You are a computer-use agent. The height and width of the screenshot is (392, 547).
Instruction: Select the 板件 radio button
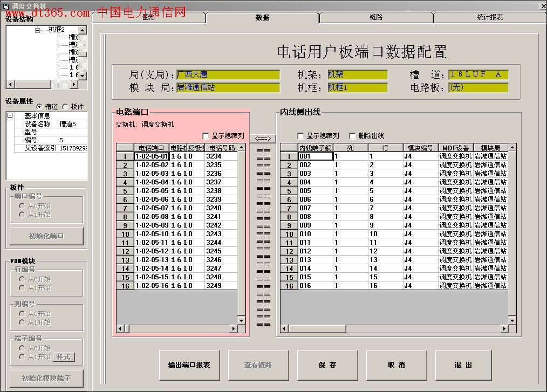[65, 107]
